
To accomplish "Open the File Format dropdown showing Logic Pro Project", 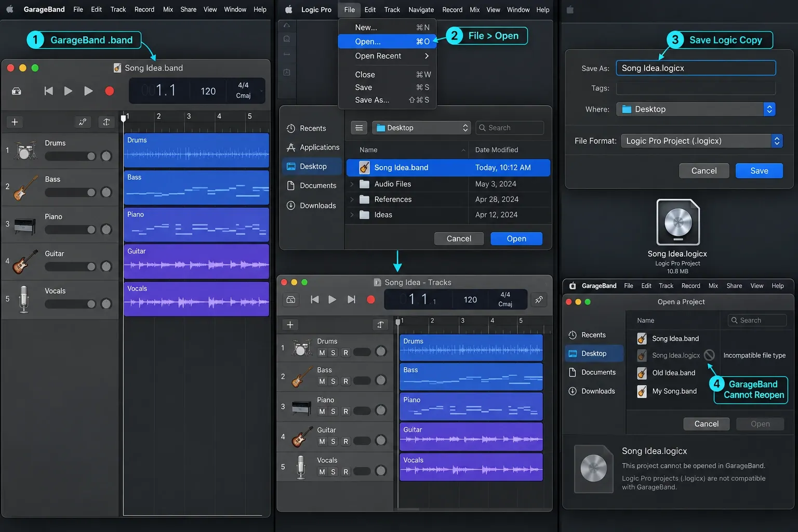I will point(702,141).
